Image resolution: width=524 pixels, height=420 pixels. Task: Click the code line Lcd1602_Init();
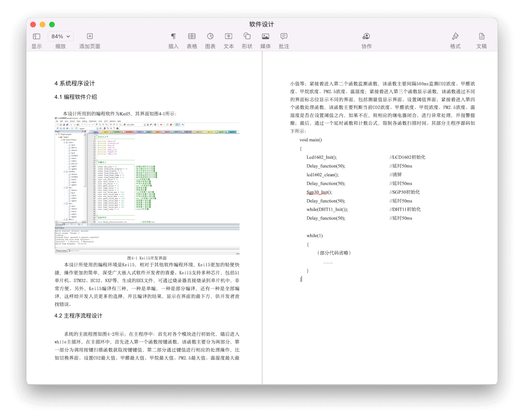[x=322, y=157]
